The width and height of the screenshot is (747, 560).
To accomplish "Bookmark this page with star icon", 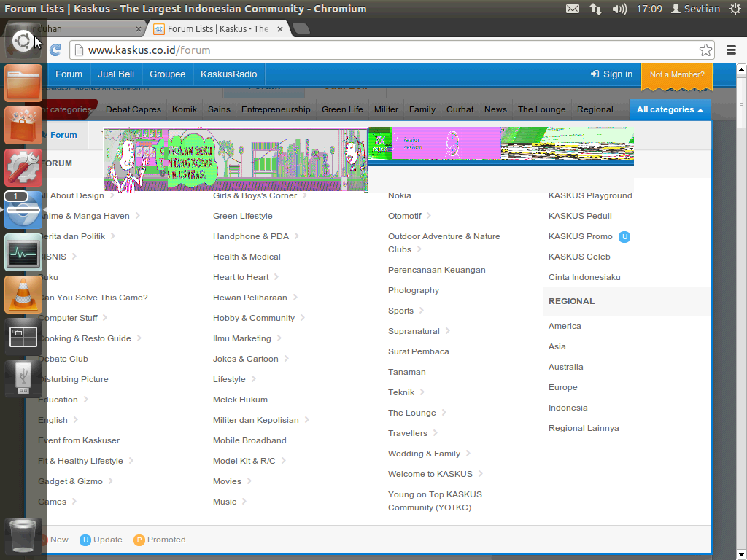I will pos(705,50).
